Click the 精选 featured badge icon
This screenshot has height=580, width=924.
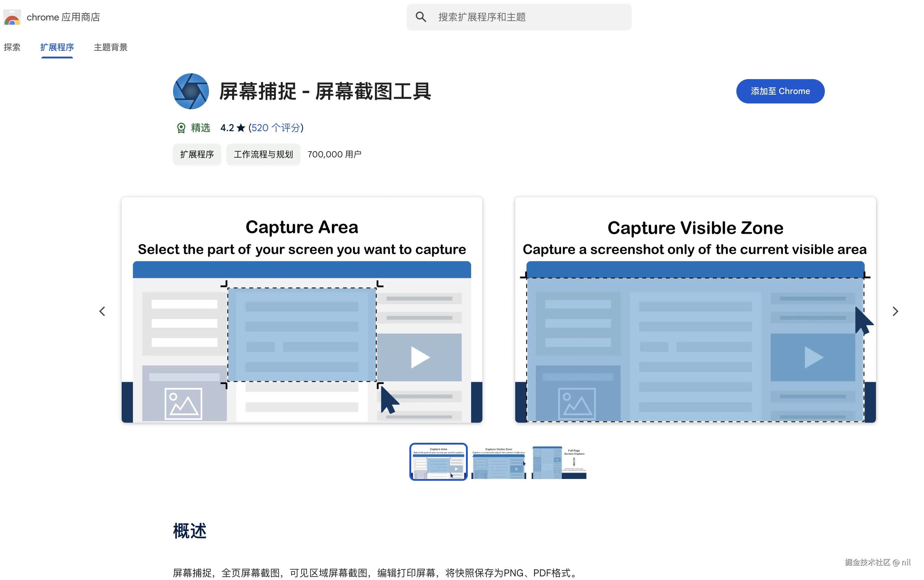181,128
